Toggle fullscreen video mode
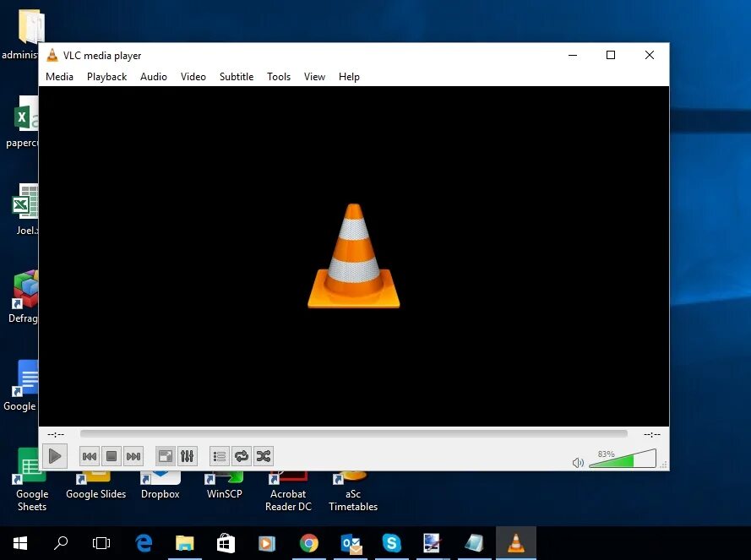The image size is (751, 560). (166, 456)
